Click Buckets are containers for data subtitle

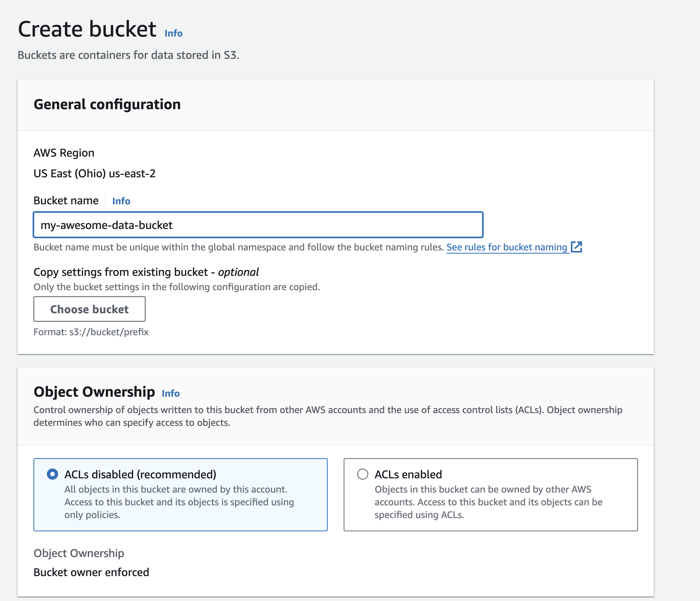[x=128, y=55]
